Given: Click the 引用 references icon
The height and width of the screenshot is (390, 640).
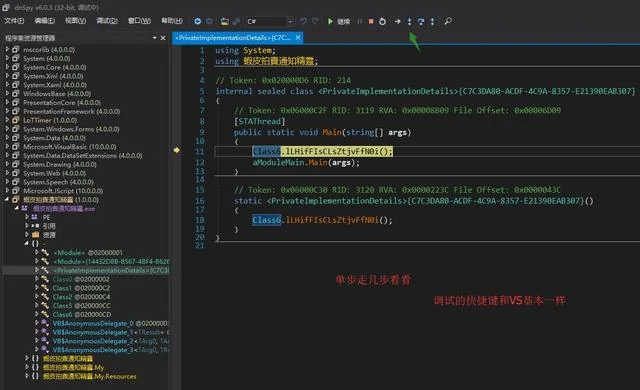Looking at the screenshot, I should (x=36, y=226).
